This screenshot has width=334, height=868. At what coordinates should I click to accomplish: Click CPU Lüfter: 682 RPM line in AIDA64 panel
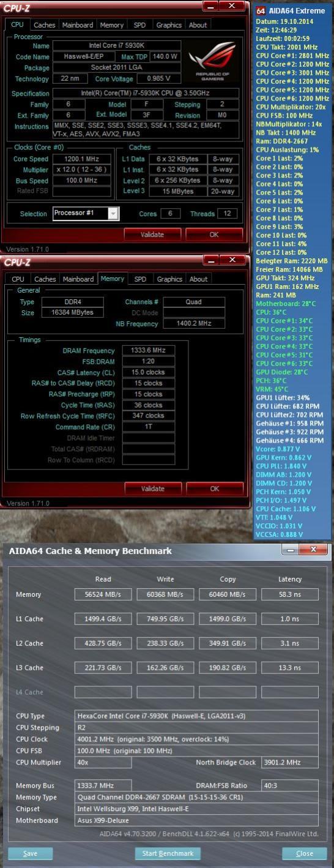pos(288,406)
